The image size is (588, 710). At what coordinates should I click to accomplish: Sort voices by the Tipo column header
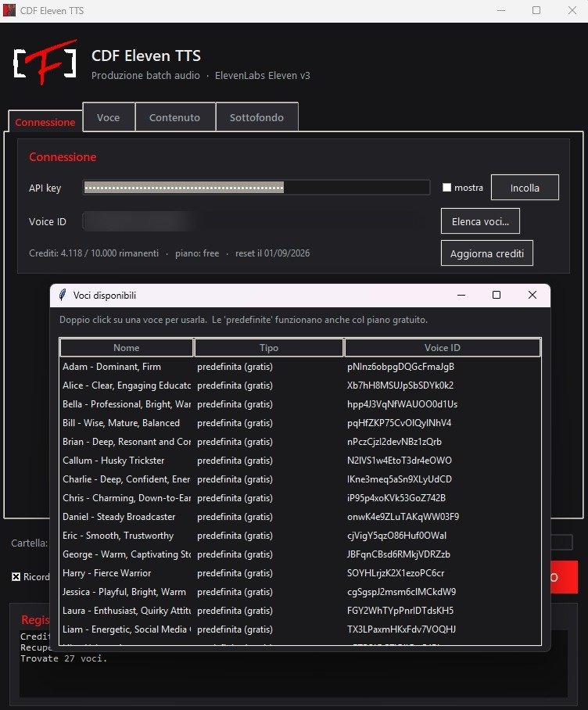point(269,348)
